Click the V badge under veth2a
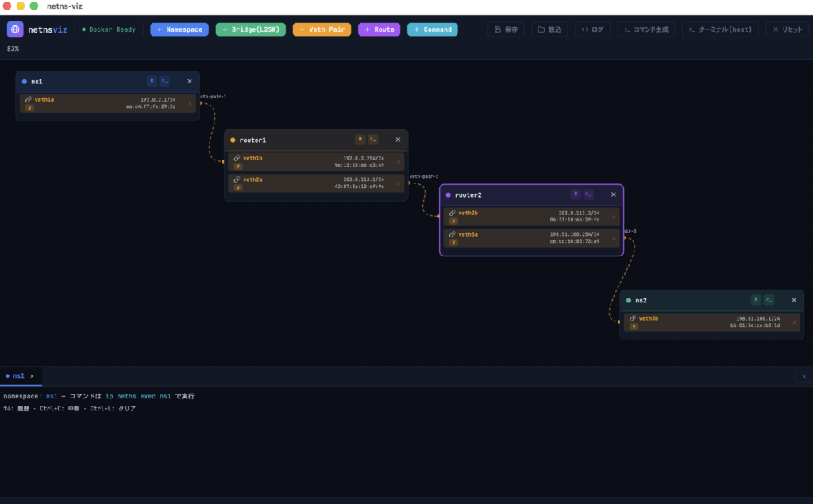This screenshot has width=813, height=504. tap(237, 188)
